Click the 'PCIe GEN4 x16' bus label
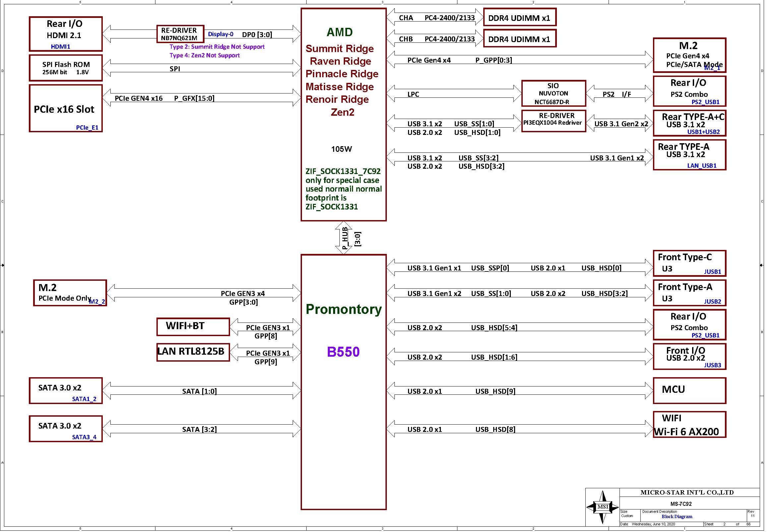Image resolution: width=768 pixels, height=532 pixels. click(x=139, y=98)
